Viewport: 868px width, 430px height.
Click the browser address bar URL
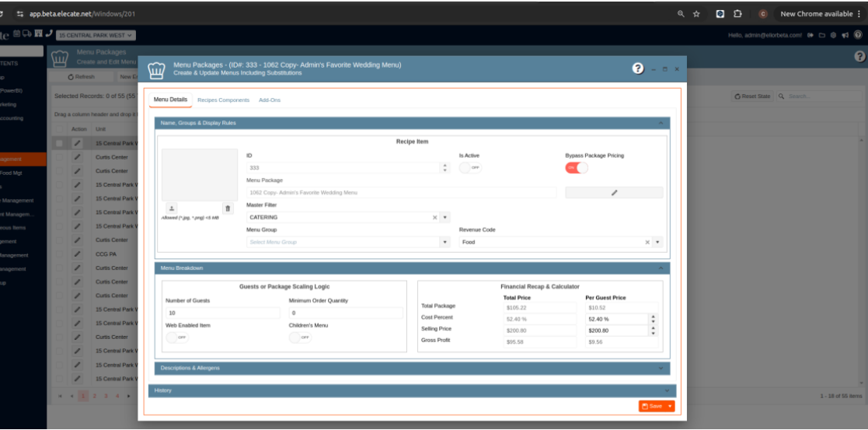tap(82, 14)
